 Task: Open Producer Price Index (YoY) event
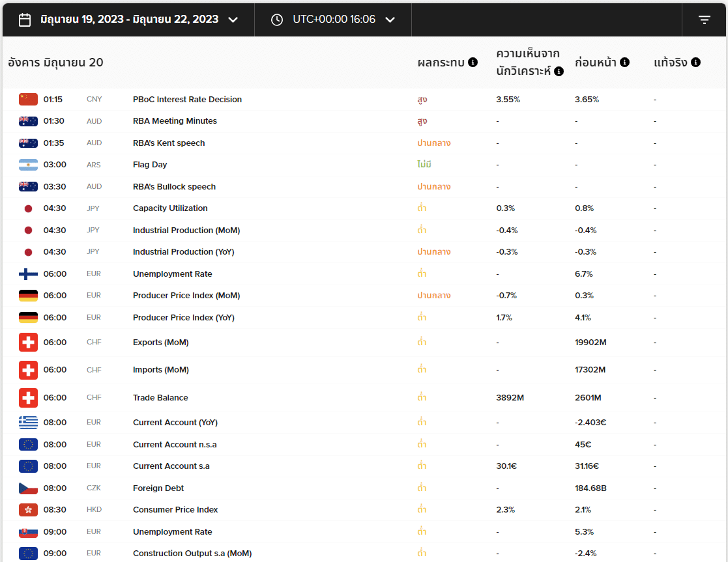point(183,317)
